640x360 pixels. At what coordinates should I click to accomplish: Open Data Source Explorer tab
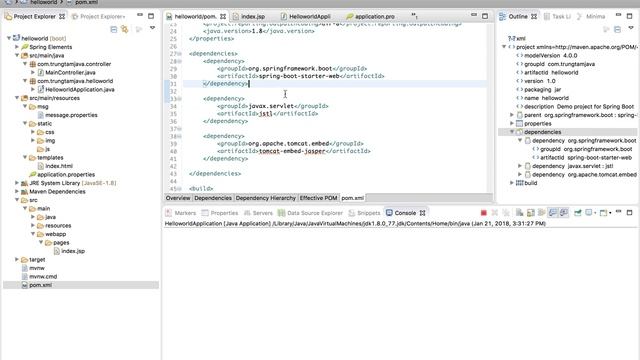click(x=310, y=213)
